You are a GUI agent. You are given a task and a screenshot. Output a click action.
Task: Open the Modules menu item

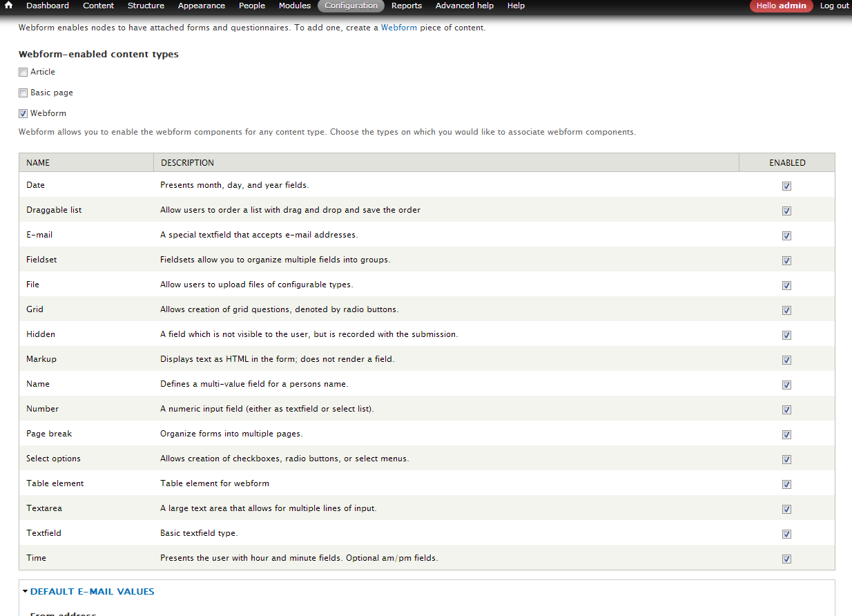pos(295,6)
